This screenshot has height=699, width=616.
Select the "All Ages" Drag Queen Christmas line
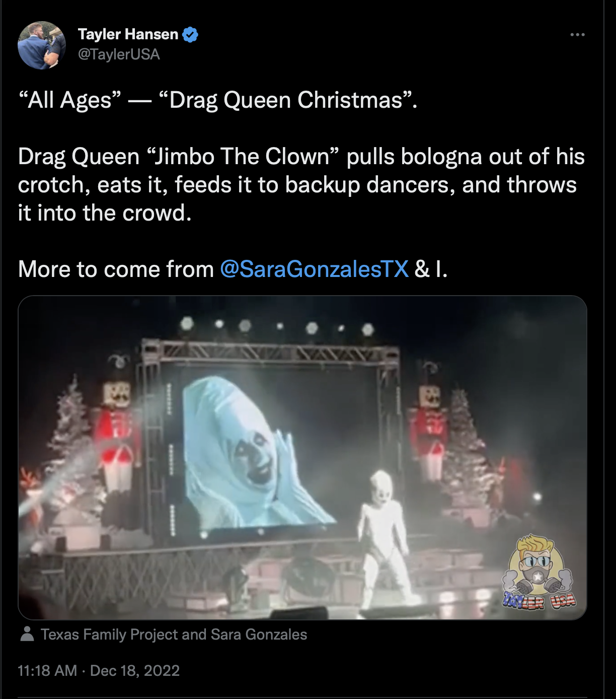point(217,100)
